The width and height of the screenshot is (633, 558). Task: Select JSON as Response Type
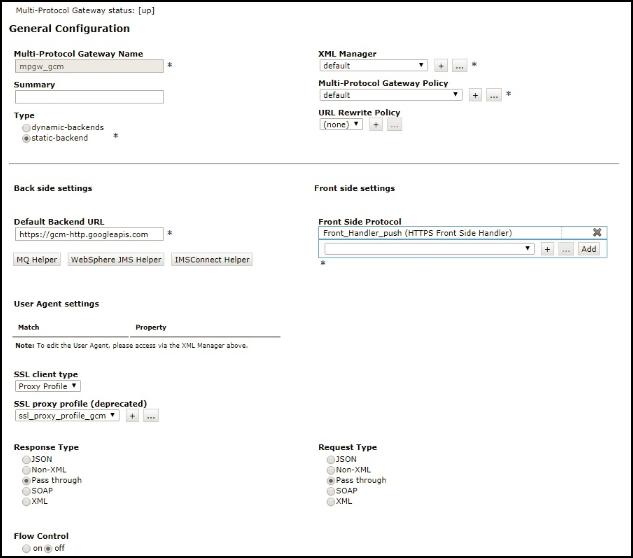(27, 459)
